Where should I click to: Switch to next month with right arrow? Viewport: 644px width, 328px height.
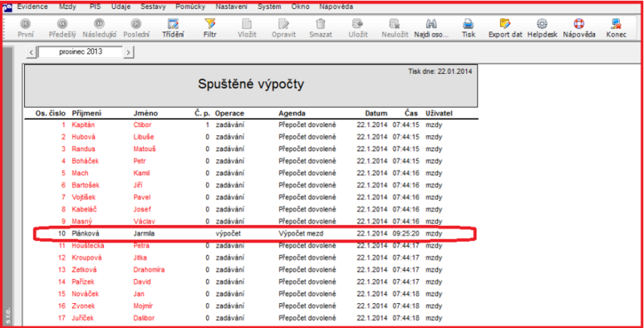click(x=129, y=52)
